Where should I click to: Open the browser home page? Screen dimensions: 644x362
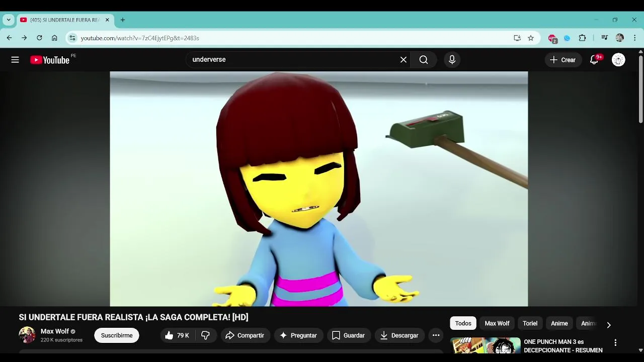(54, 38)
